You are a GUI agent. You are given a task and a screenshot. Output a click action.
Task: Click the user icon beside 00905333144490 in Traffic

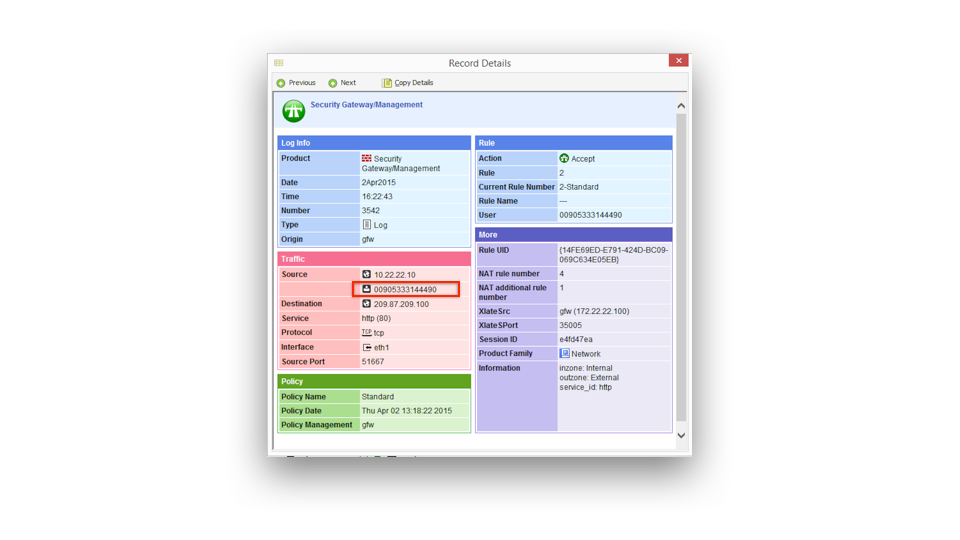pos(366,289)
